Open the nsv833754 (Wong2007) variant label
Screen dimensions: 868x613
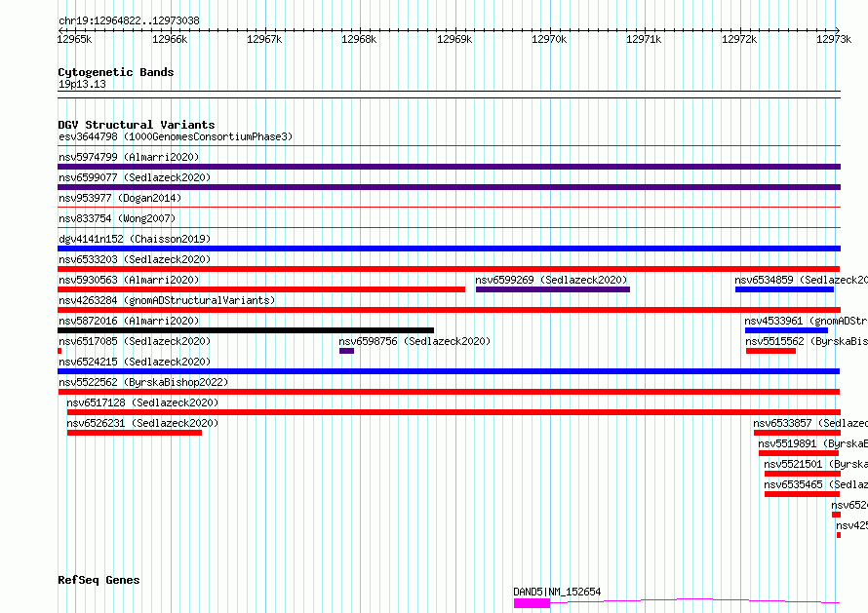[x=117, y=218]
